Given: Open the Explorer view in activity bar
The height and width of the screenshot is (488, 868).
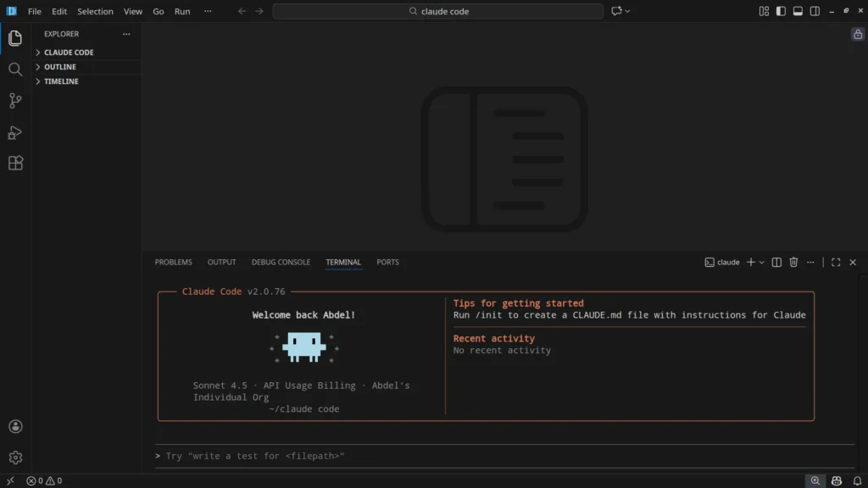Looking at the screenshot, I should click(15, 38).
